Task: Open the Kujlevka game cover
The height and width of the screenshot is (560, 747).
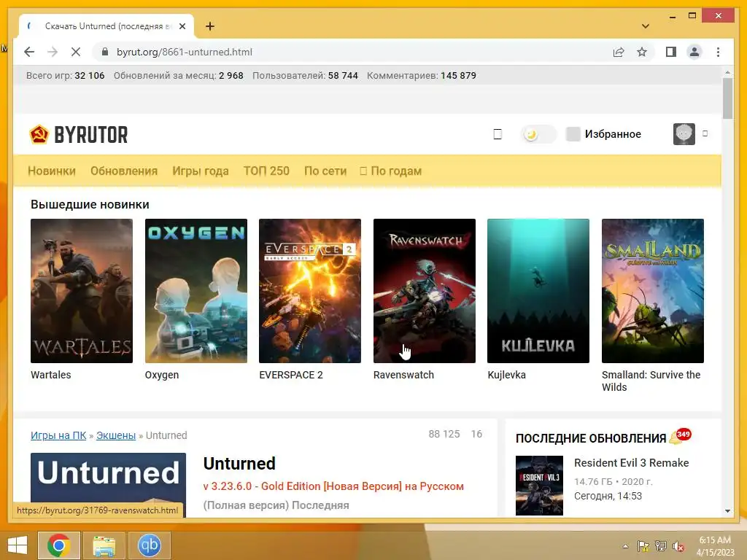Action: pos(538,291)
